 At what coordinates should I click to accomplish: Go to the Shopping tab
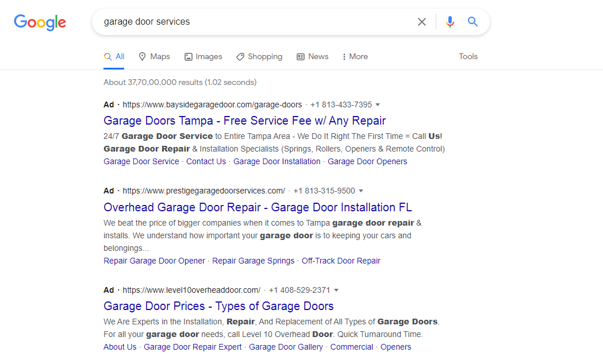pyautogui.click(x=259, y=57)
